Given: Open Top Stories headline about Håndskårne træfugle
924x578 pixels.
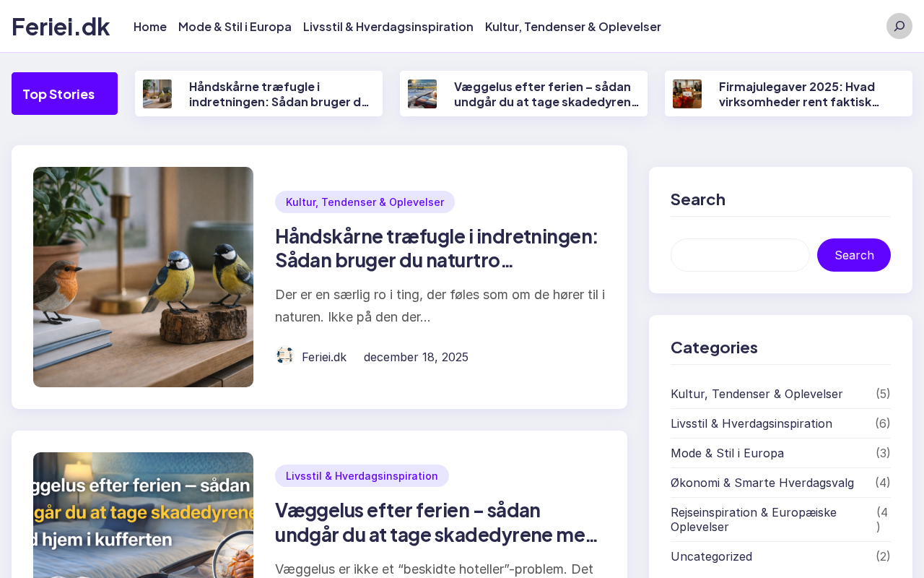Looking at the screenshot, I should pyautogui.click(x=280, y=94).
